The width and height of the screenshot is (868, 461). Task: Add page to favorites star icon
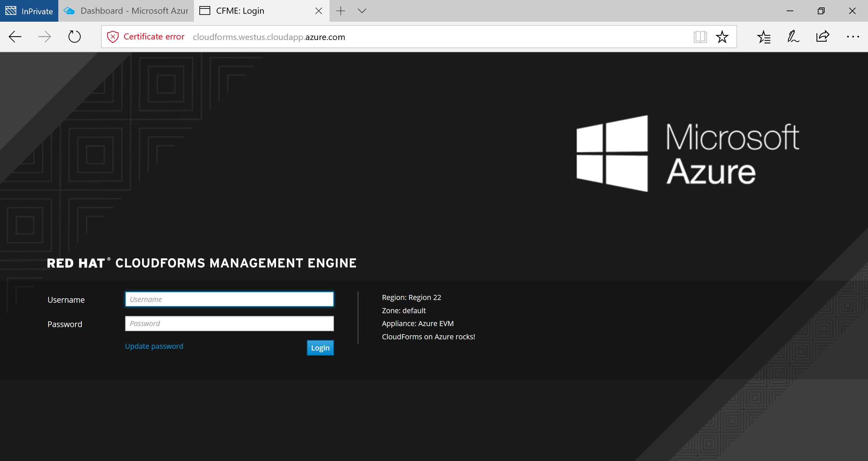[722, 37]
